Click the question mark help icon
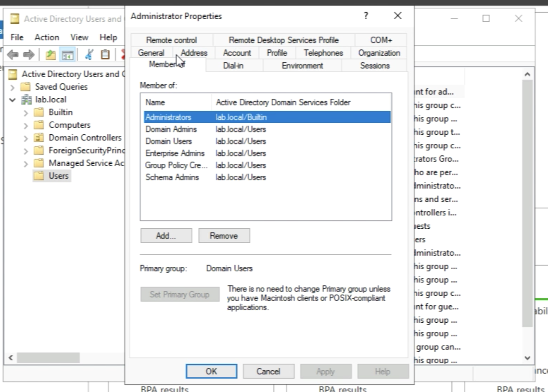Image resolution: width=548 pixels, height=392 pixels. 366,16
